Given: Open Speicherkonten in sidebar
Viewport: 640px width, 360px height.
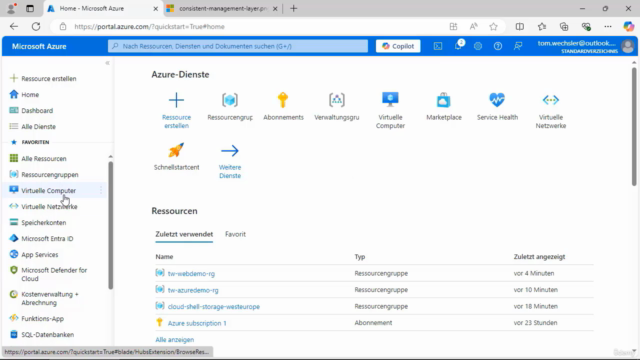Looking at the screenshot, I should tap(44, 222).
